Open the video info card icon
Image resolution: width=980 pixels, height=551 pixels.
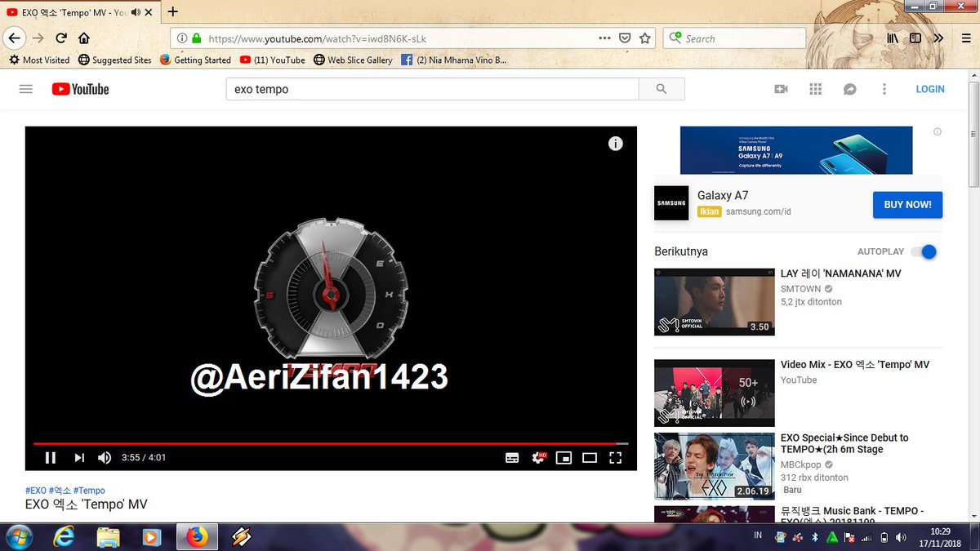coord(616,144)
